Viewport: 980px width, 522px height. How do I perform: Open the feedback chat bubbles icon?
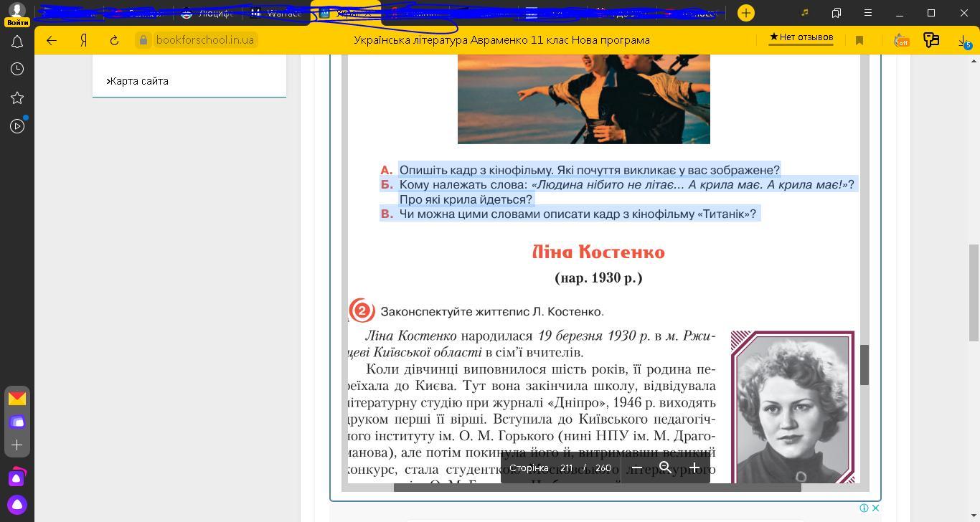pos(931,40)
